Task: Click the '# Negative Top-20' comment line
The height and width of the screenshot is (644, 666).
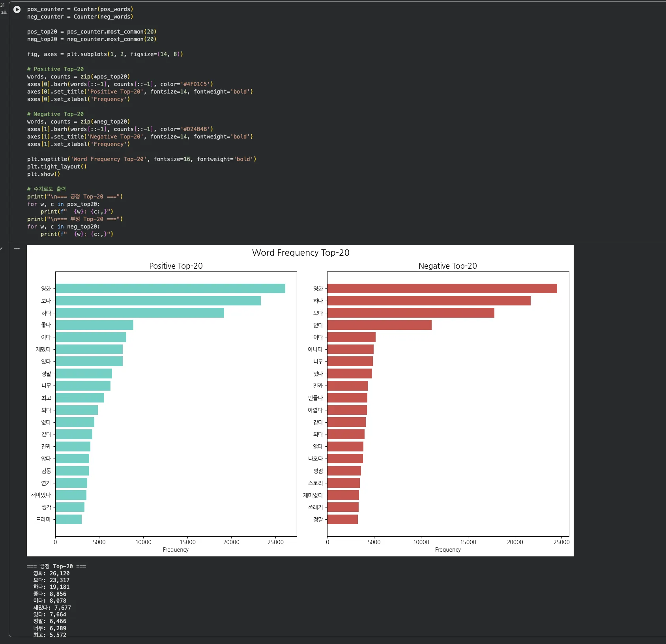Action: coord(55,114)
